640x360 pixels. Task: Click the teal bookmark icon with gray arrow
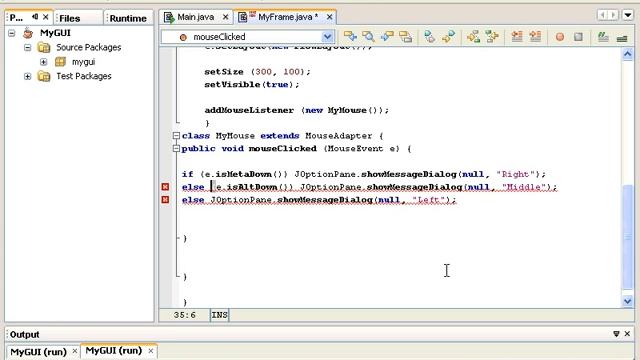click(429, 37)
